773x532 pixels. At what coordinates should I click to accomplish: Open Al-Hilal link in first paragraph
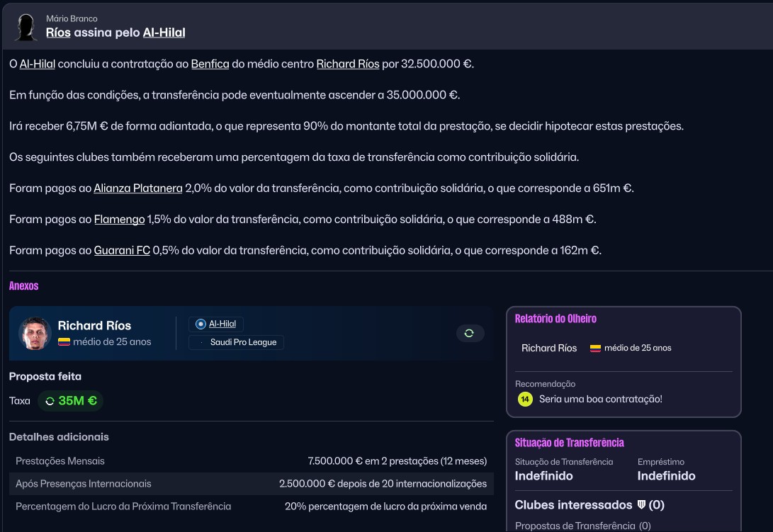(38, 64)
